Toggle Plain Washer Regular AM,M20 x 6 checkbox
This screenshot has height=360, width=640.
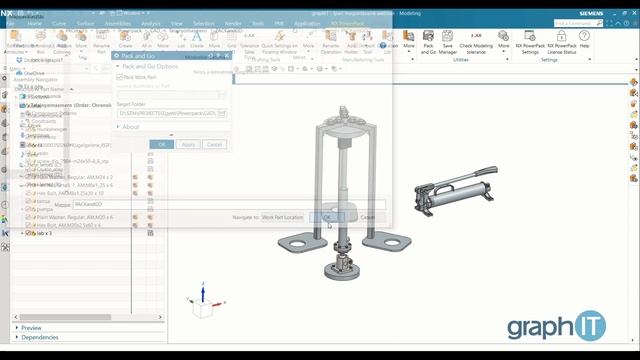28,217
